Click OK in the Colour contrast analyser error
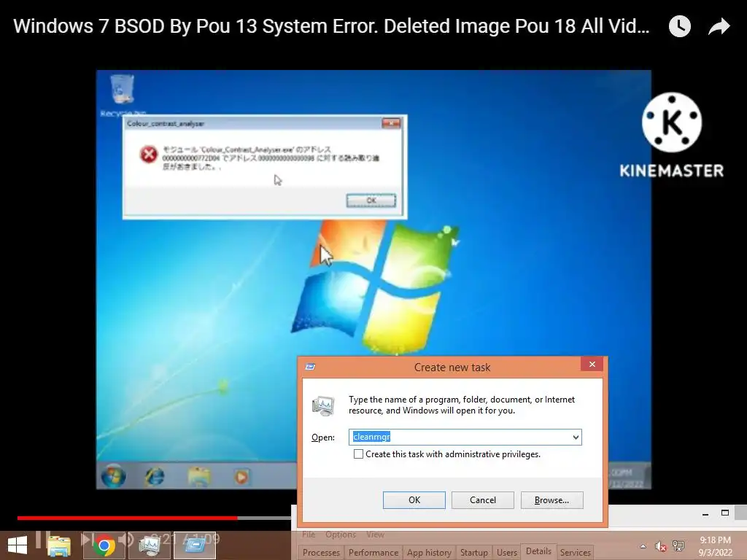The image size is (747, 560). pos(371,201)
